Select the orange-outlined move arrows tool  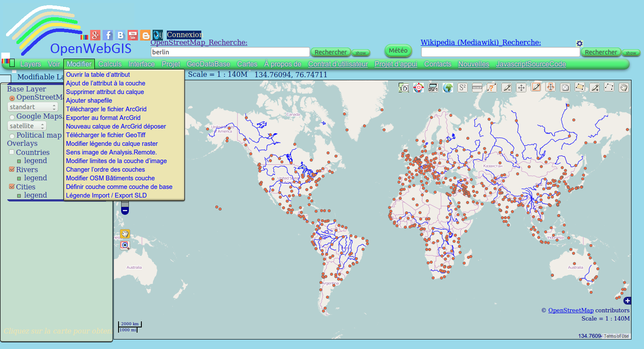coord(550,87)
